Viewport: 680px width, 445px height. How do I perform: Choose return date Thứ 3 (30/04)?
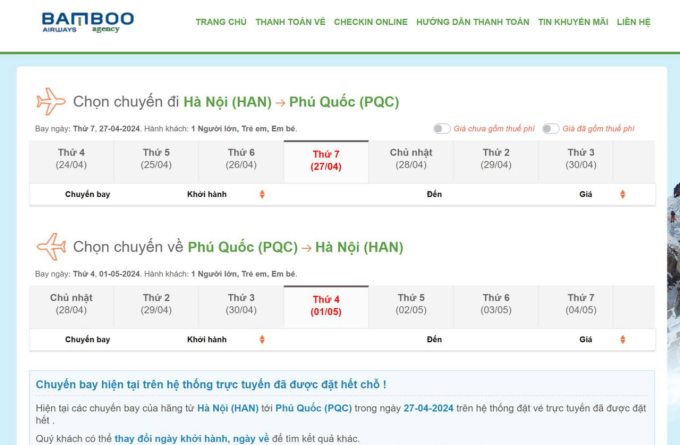click(x=240, y=304)
